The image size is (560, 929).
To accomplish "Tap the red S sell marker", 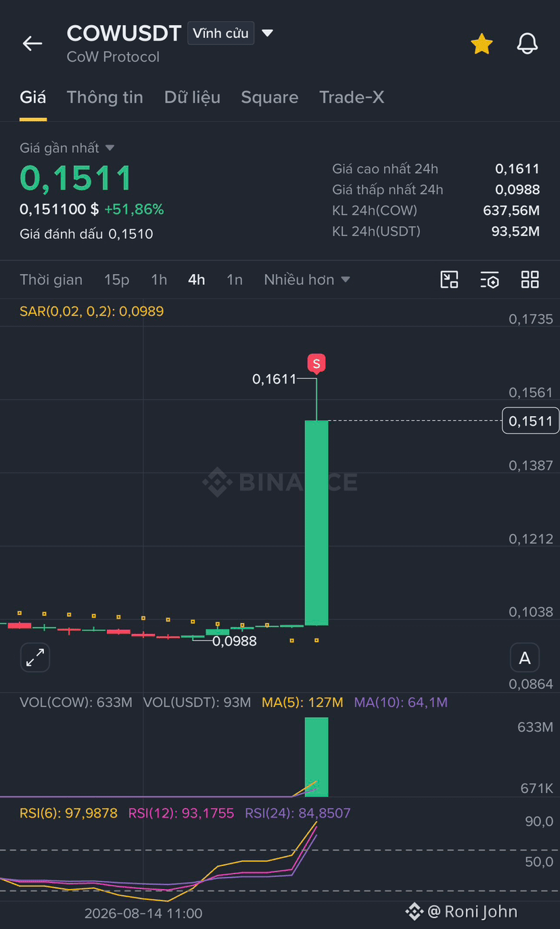I will click(316, 363).
